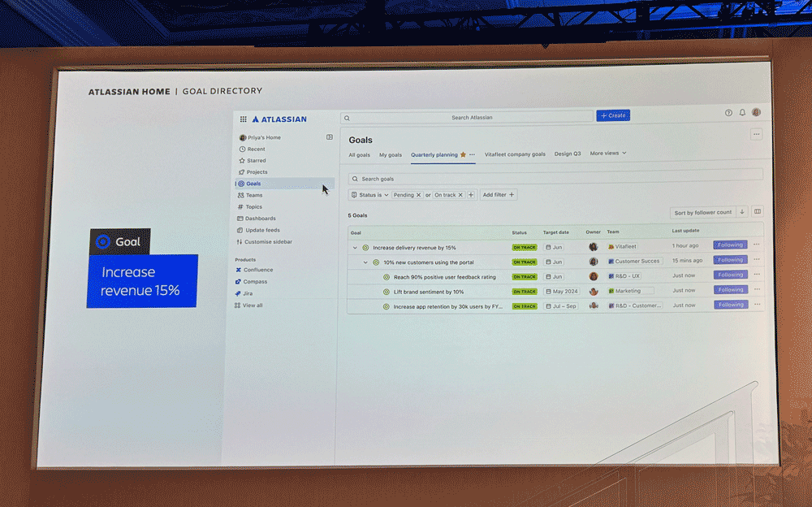
Task: Remove the Pending status filter
Action: point(418,195)
